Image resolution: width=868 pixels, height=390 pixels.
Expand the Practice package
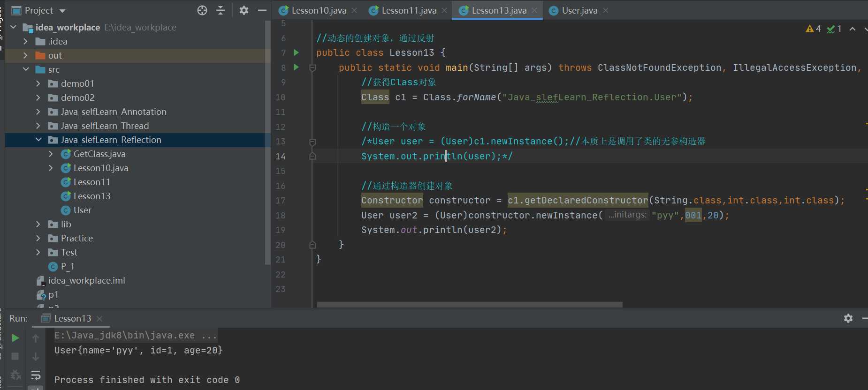click(x=38, y=238)
